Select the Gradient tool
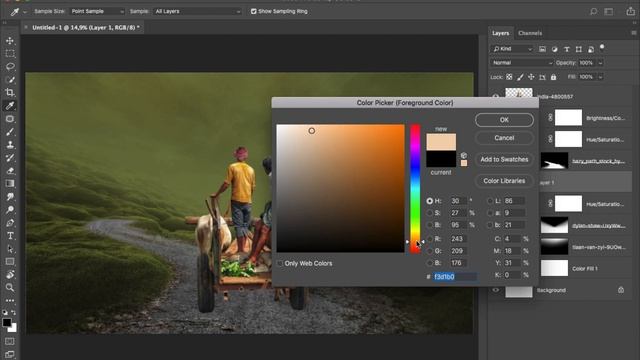640x360 pixels. pyautogui.click(x=10, y=184)
